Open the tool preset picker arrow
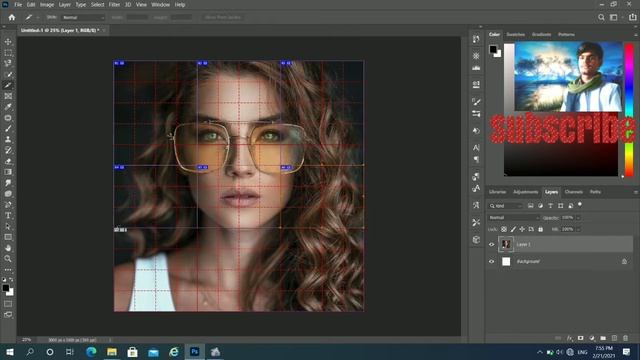640x360 pixels. [38, 18]
